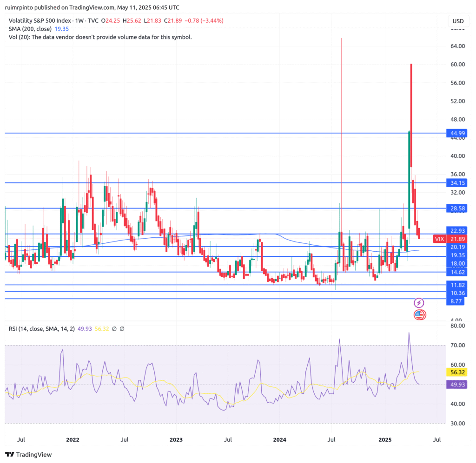
Task: Open the USD currency selector
Action: (x=458, y=21)
